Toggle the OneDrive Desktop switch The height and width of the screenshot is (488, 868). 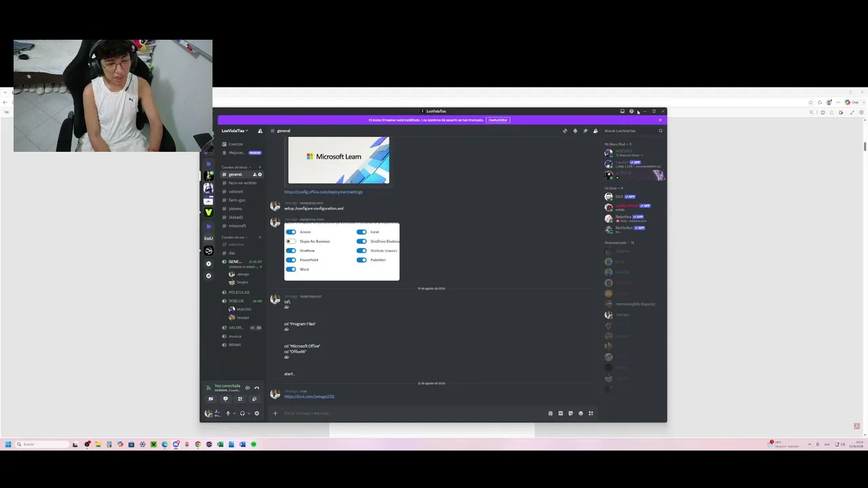pyautogui.click(x=361, y=241)
